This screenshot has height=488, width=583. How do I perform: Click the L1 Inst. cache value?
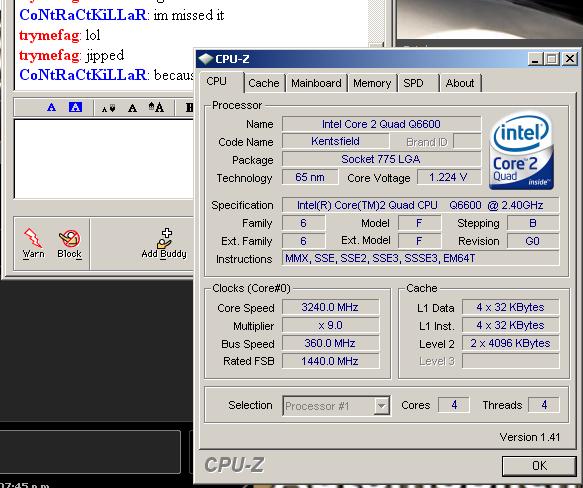pyautogui.click(x=510, y=325)
